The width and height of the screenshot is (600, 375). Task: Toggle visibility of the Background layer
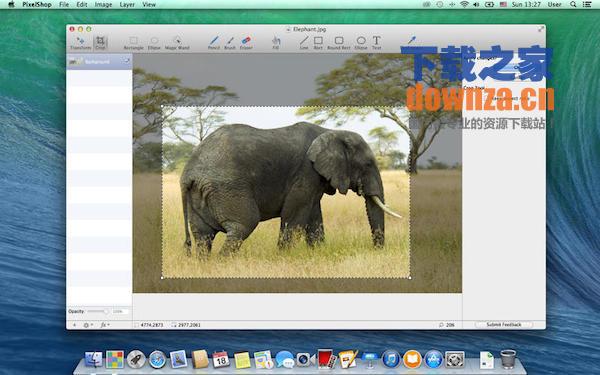pyautogui.click(x=126, y=61)
